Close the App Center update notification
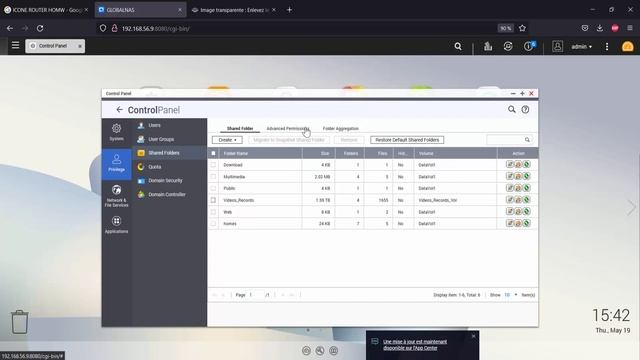Screen dimensions: 640x360 tap(473, 336)
